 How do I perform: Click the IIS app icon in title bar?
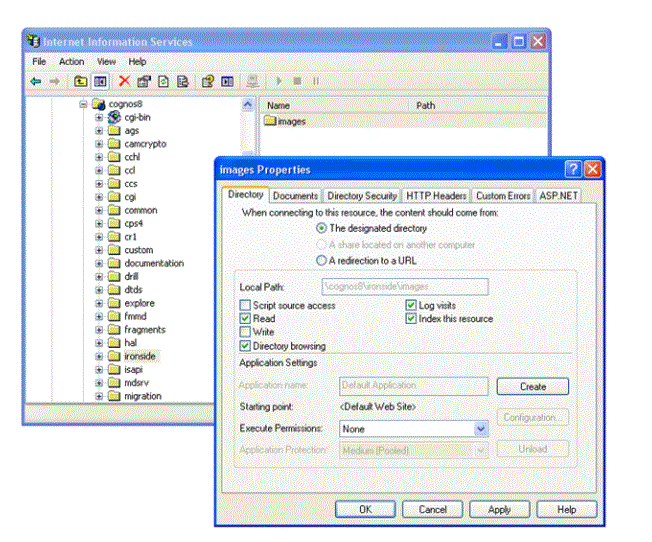pyautogui.click(x=34, y=41)
